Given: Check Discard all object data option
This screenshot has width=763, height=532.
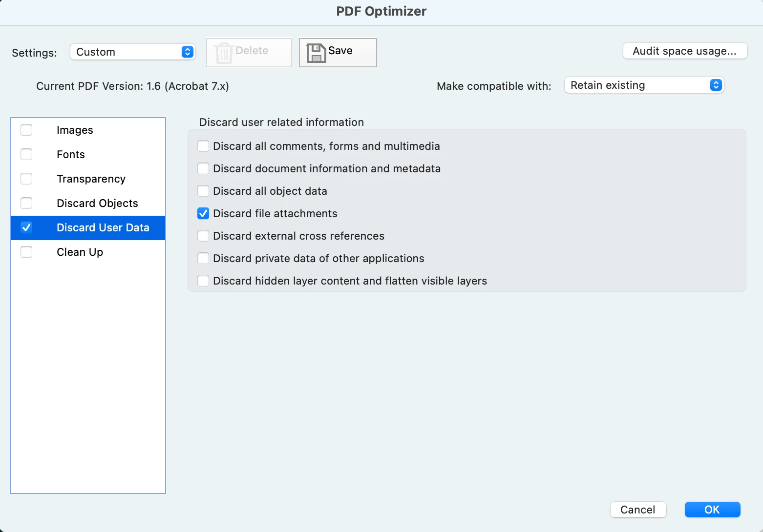Looking at the screenshot, I should coord(203,191).
